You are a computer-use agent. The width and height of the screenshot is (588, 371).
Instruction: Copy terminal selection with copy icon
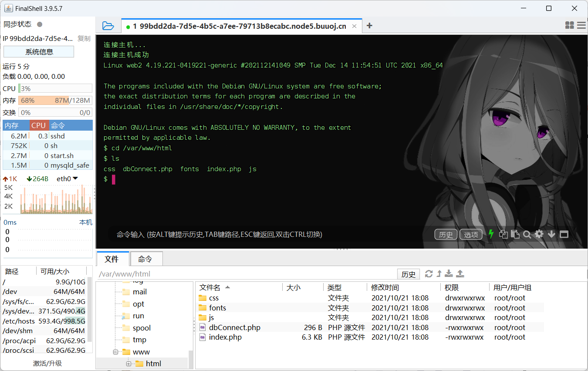point(504,234)
